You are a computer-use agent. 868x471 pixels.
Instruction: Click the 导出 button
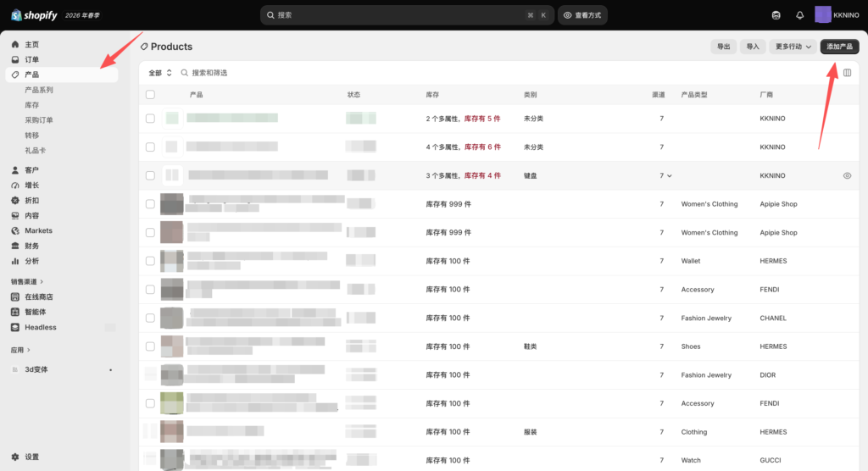coord(723,47)
